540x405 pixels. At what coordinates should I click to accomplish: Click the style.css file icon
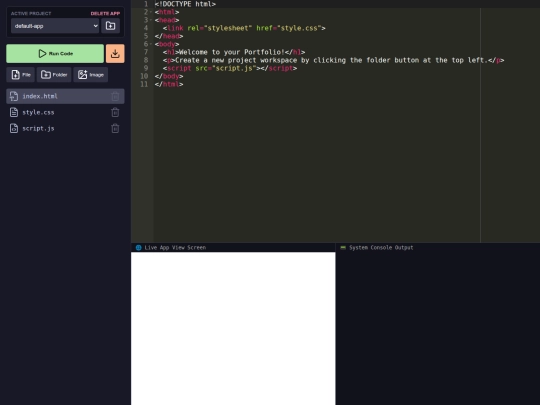[x=14, y=112]
